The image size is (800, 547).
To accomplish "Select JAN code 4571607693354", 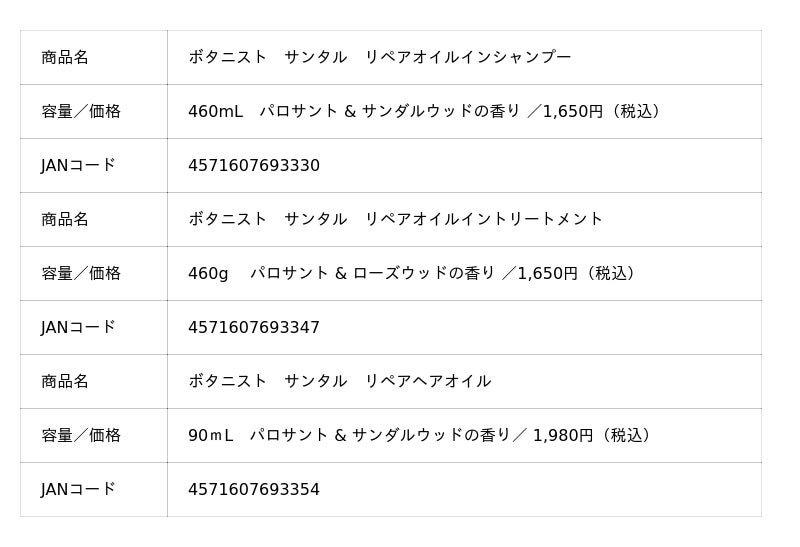I will click(x=254, y=490).
